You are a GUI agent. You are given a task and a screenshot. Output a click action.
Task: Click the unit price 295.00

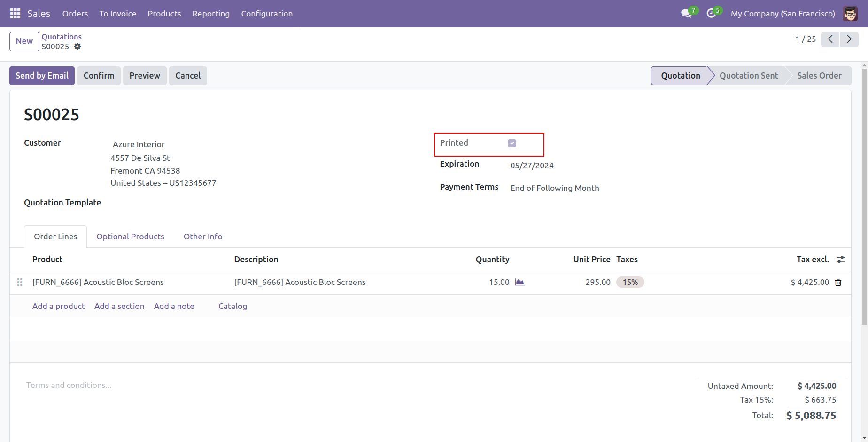(x=597, y=282)
